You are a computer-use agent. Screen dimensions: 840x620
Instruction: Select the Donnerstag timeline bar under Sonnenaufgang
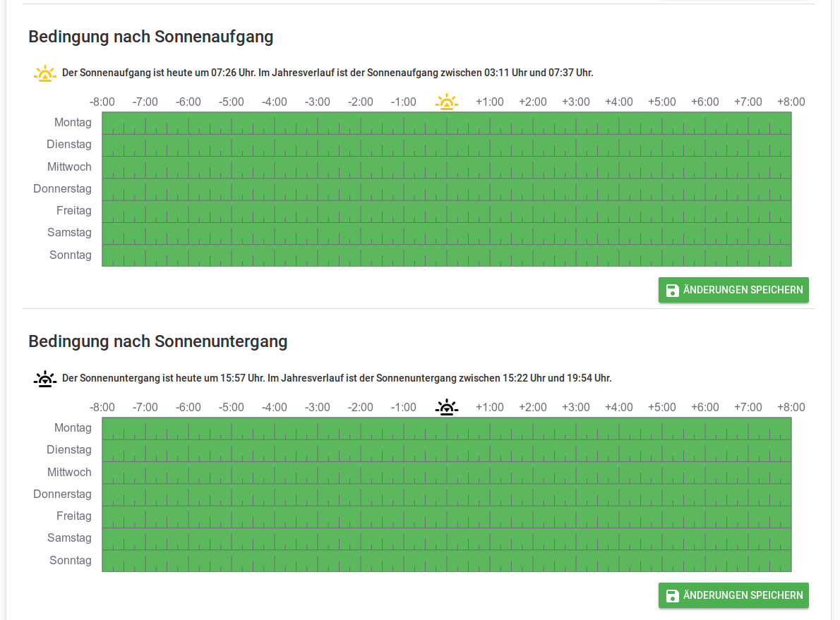[446, 189]
